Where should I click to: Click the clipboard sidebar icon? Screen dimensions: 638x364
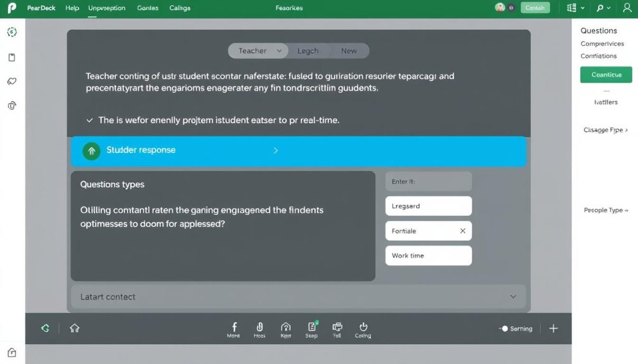point(12,57)
